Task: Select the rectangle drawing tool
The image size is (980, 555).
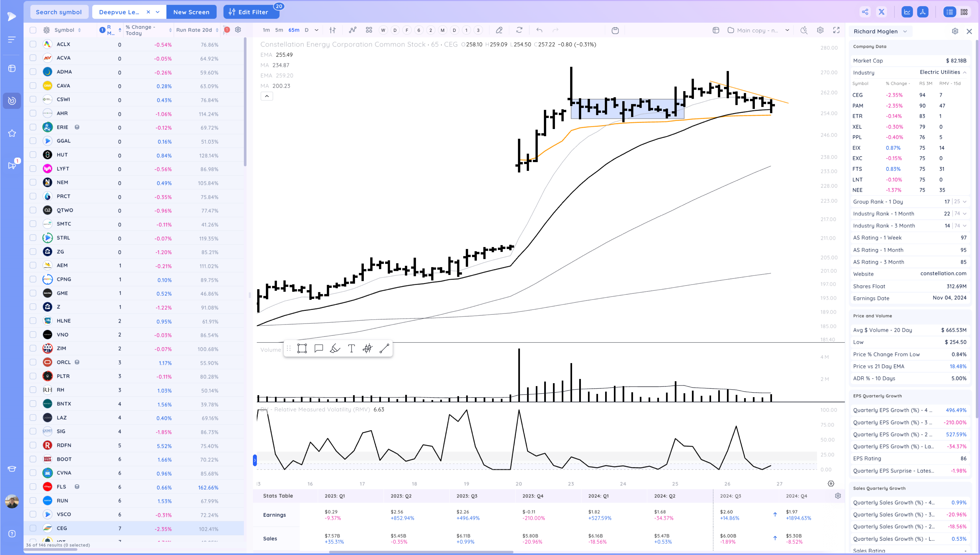Action: tap(302, 348)
